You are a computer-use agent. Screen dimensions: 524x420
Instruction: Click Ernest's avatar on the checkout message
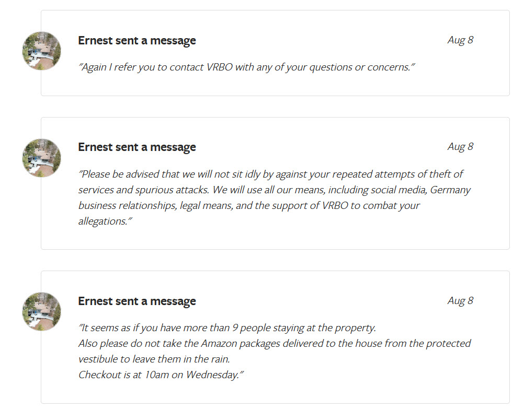point(41,311)
